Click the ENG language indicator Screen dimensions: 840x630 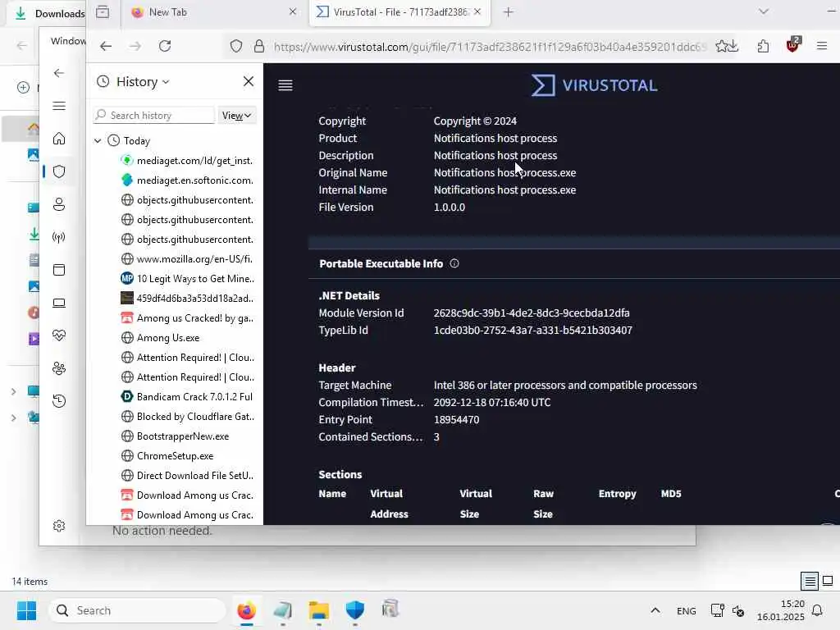(687, 611)
